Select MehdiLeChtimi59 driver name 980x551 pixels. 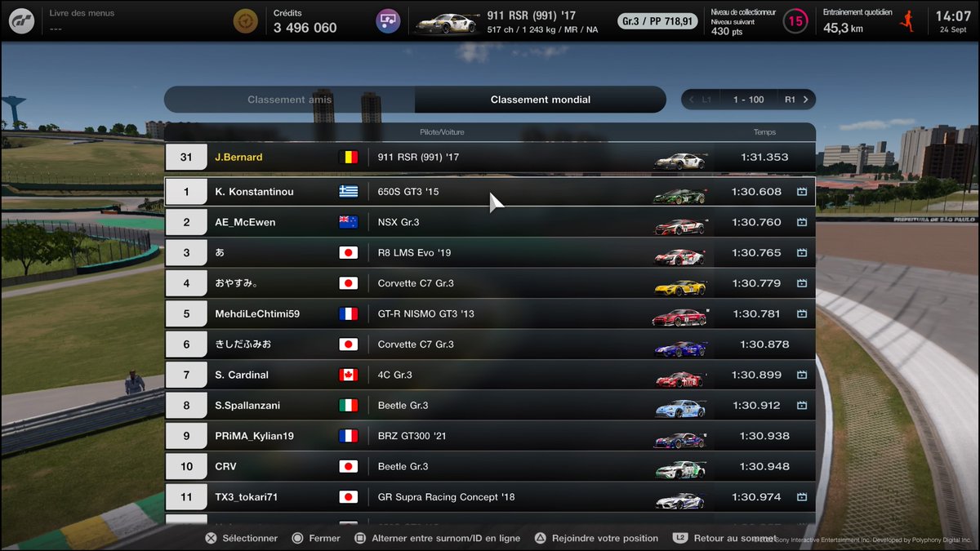tap(257, 314)
